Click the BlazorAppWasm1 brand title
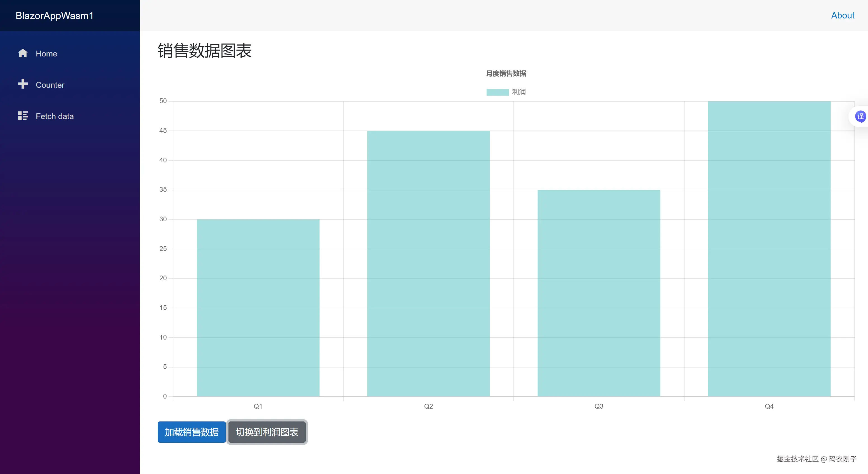Viewport: 868px width, 474px height. pyautogui.click(x=54, y=16)
